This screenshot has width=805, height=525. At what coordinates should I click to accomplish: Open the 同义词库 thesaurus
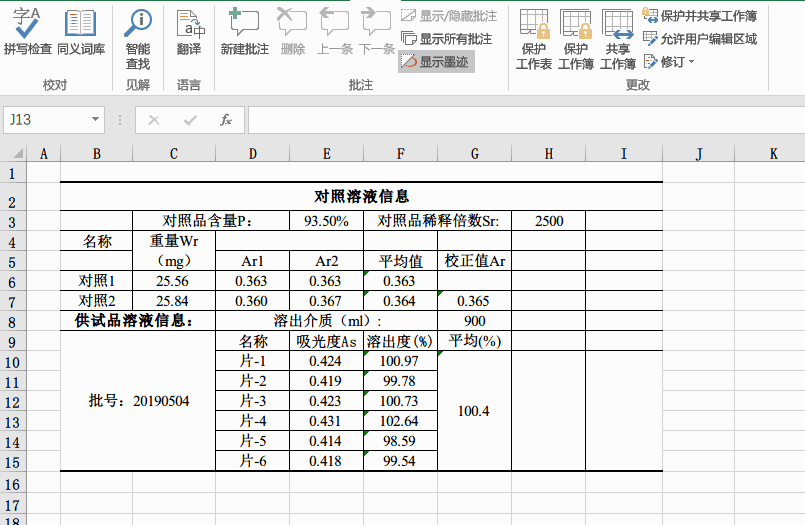coord(81,31)
